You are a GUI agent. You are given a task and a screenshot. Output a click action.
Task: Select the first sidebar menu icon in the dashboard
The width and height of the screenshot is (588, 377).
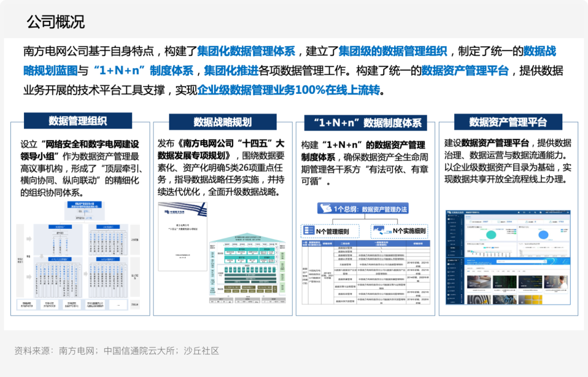448,216
